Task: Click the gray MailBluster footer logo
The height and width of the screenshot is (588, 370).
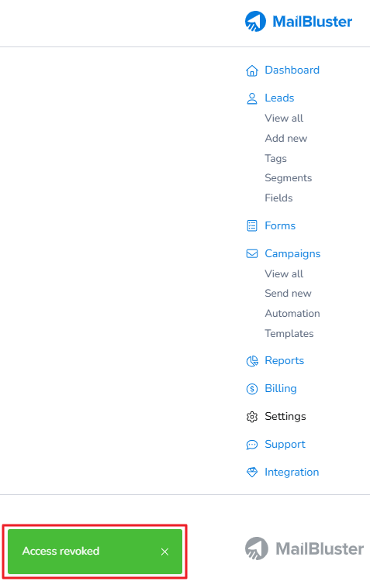Action: coord(304,548)
